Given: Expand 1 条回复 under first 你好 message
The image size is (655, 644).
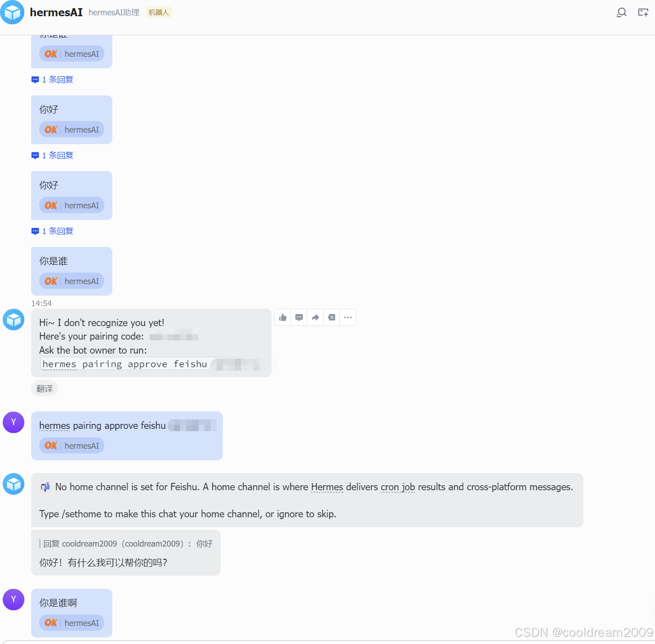Looking at the screenshot, I should (52, 156).
